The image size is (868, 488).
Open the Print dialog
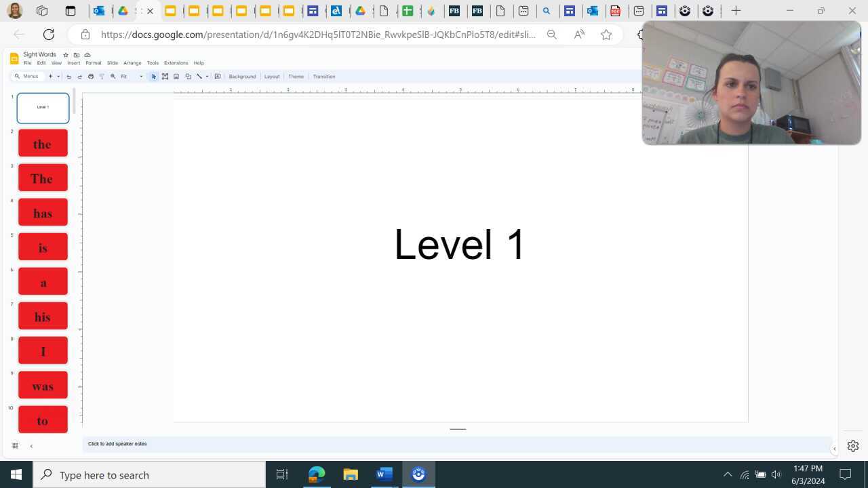90,76
